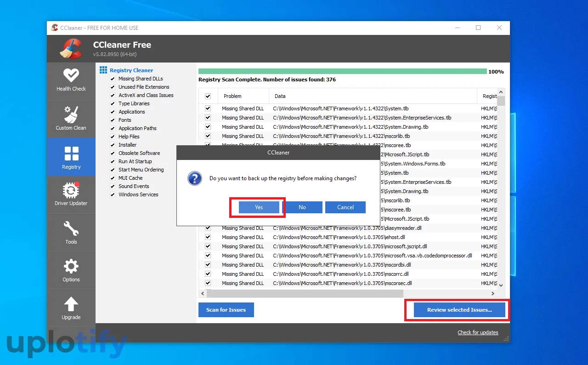Screen dimensions: 588x365
Task: Click the vertical scrollbar up arrow
Action: coord(501,92)
